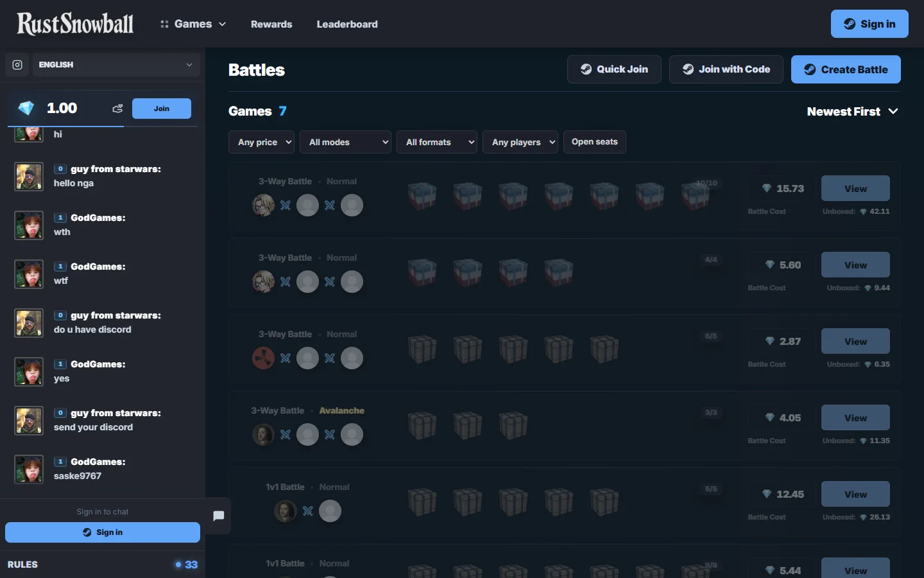Screen dimensions: 924x578
Task: Click the Games count 7
Action: 282,111
